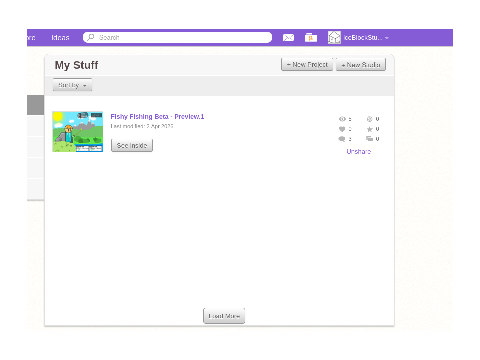Image resolution: width=480 pixels, height=360 pixels.
Task: Open the Ideas navigation item
Action: pyautogui.click(x=60, y=38)
